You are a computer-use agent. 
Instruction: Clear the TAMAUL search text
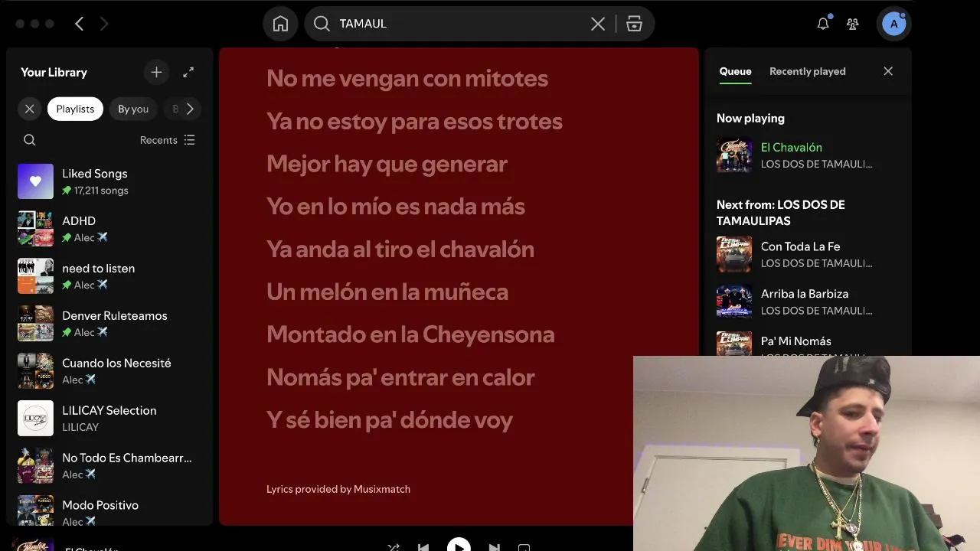[x=598, y=24]
